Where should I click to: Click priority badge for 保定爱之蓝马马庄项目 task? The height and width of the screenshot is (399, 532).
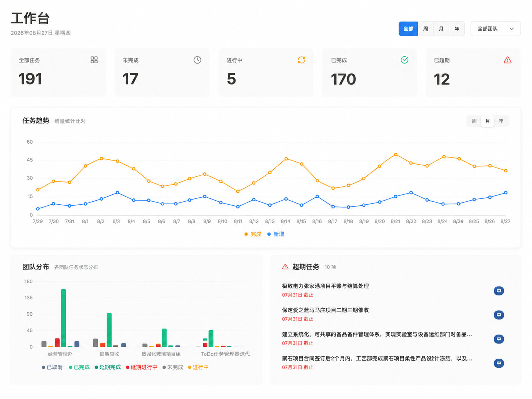pyautogui.click(x=499, y=315)
